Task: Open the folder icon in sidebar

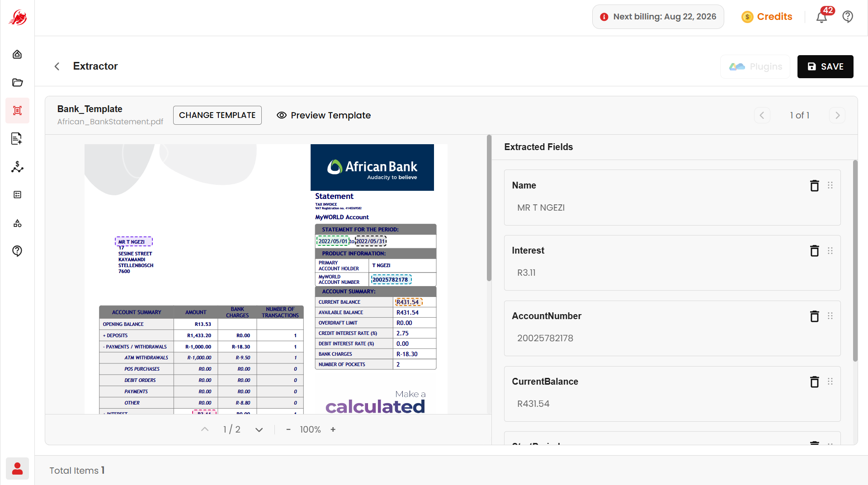Action: [17, 82]
